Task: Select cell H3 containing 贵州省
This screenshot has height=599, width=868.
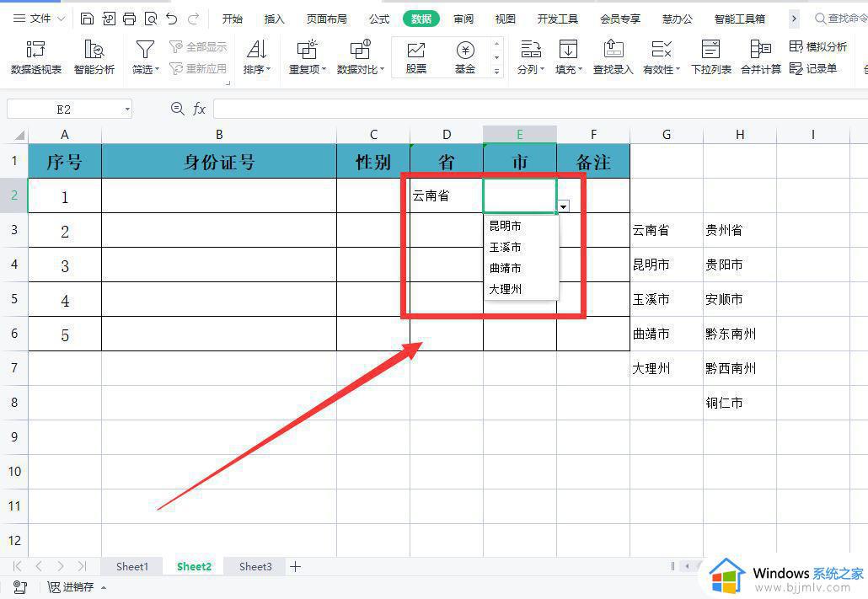Action: click(x=740, y=230)
